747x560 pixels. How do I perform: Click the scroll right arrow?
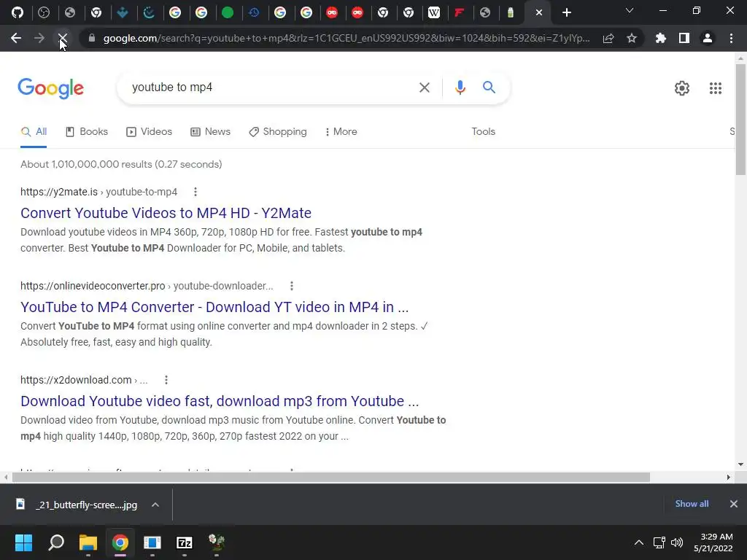[x=728, y=477]
